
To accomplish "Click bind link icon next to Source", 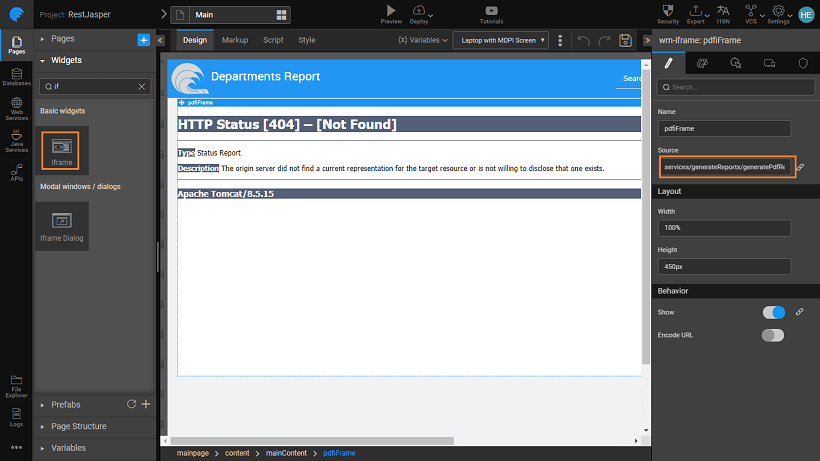I will click(800, 166).
